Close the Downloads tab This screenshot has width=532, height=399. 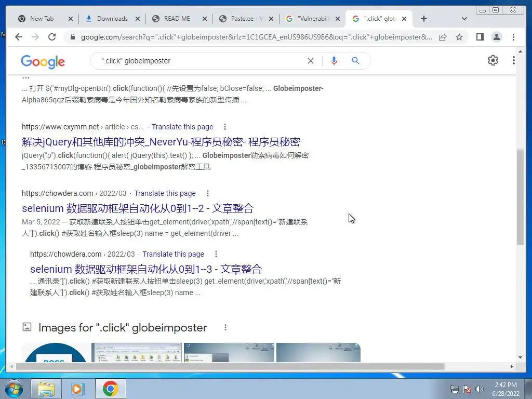click(x=137, y=19)
